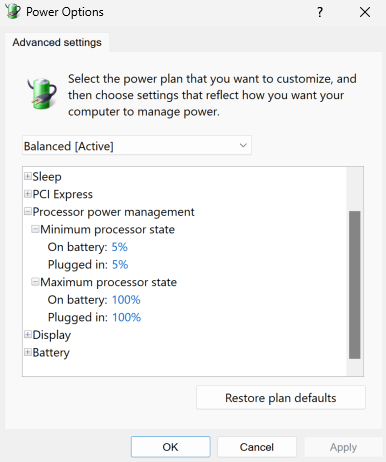
Task: Open help with the question mark
Action: [x=320, y=12]
